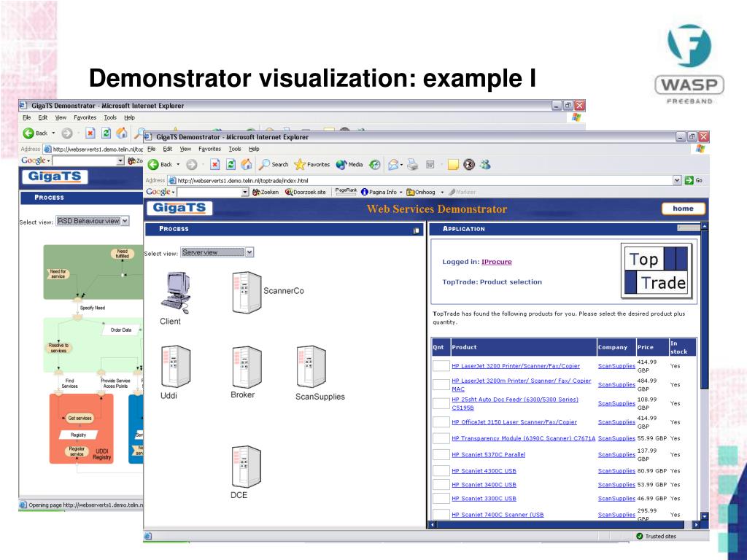Select the Client computer icon
This screenshot has height=560, width=747.
(x=175, y=293)
